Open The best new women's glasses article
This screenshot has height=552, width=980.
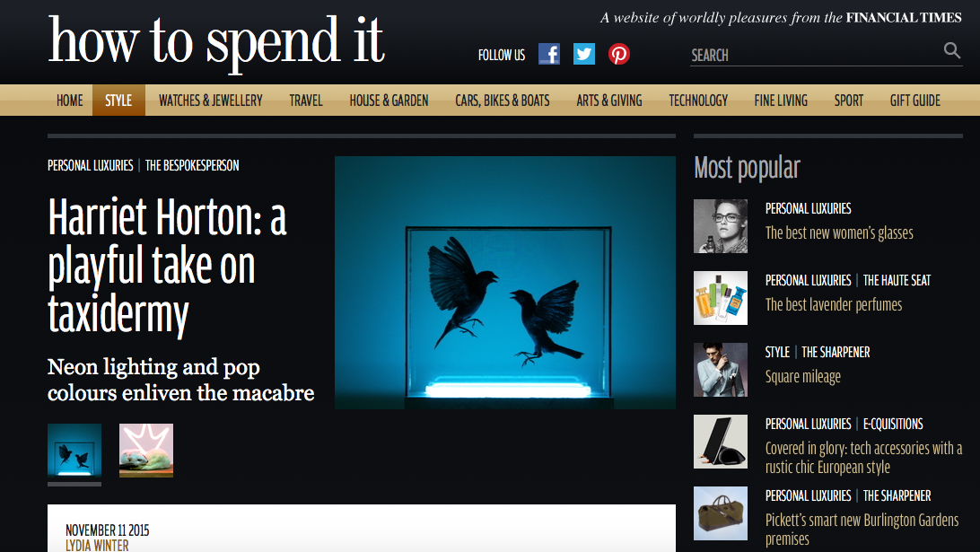click(x=839, y=233)
